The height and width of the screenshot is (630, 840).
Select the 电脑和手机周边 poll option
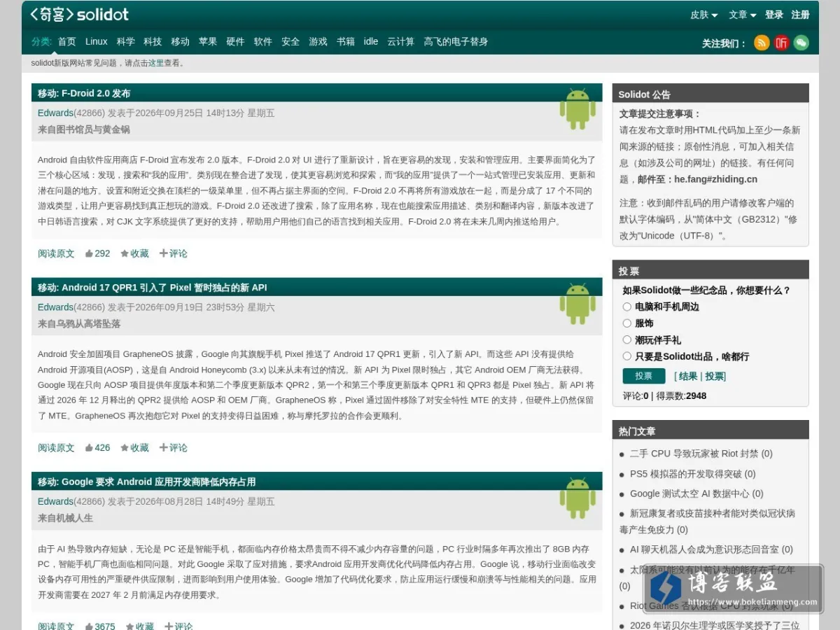(x=627, y=307)
